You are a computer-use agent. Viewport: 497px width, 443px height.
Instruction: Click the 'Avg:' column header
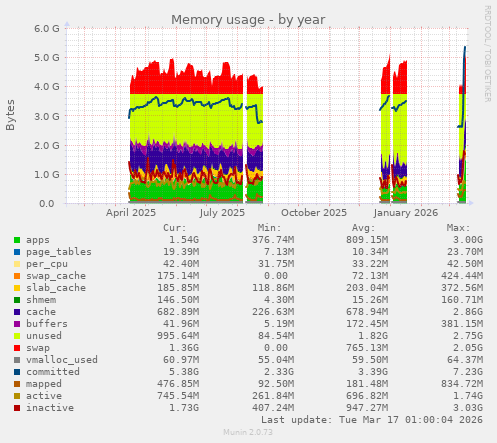point(364,228)
